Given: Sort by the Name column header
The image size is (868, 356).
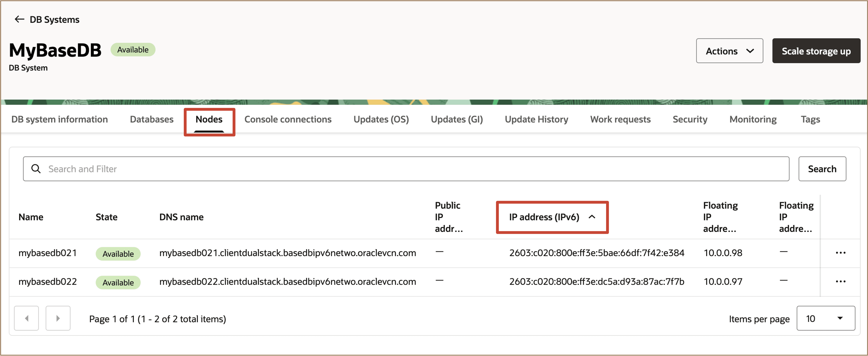Looking at the screenshot, I should [31, 217].
